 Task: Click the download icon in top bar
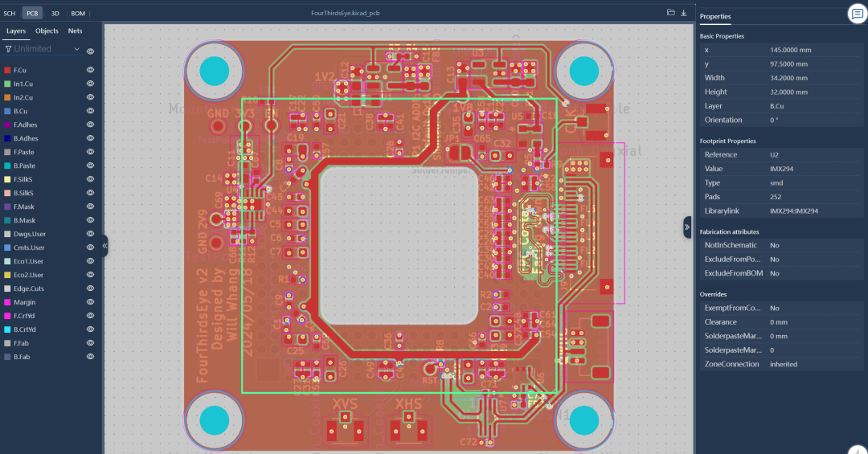(x=684, y=13)
